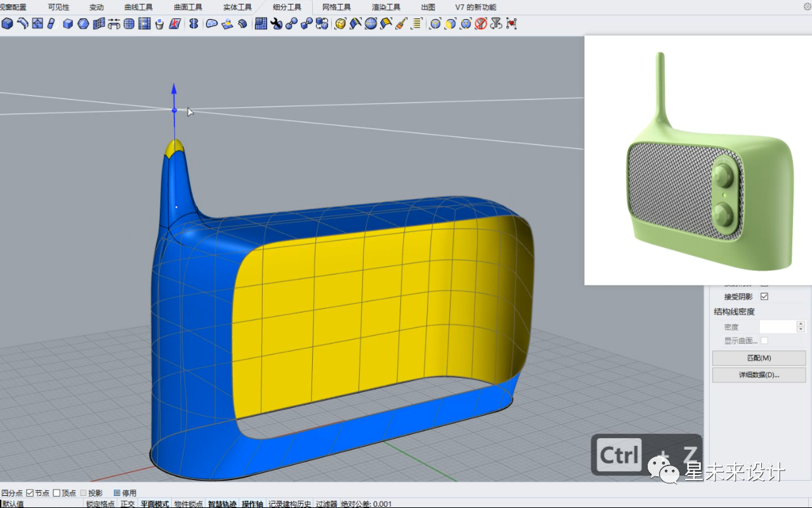Image resolution: width=812 pixels, height=508 pixels.
Task: Toggle 操作轴 in status bar
Action: pos(252,504)
